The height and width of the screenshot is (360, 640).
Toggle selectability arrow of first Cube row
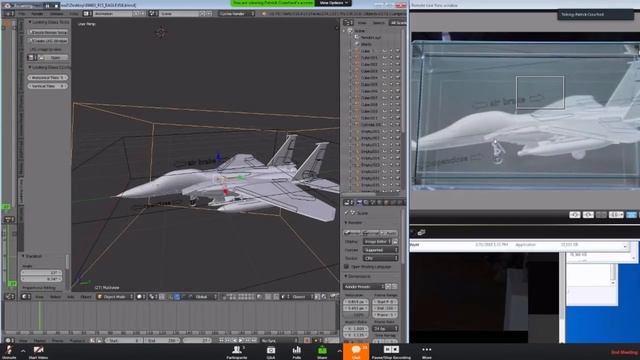point(391,51)
